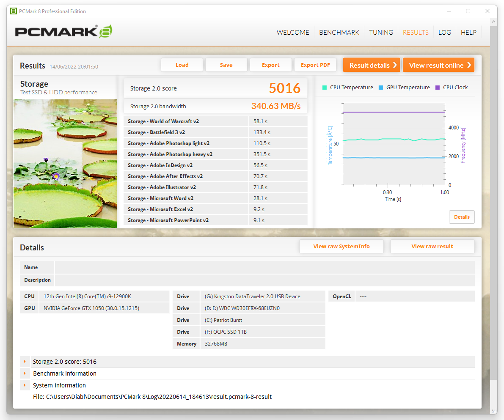Export the result as PDF

point(315,65)
